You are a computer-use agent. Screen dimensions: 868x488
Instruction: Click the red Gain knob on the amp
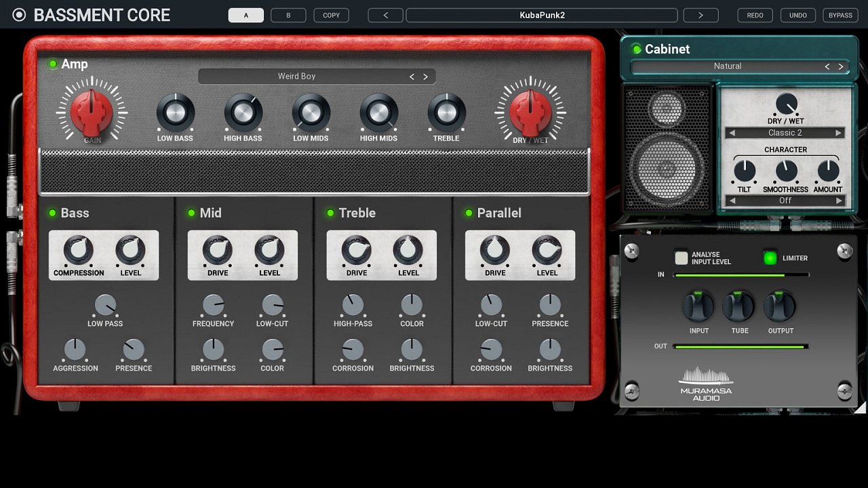[x=92, y=113]
